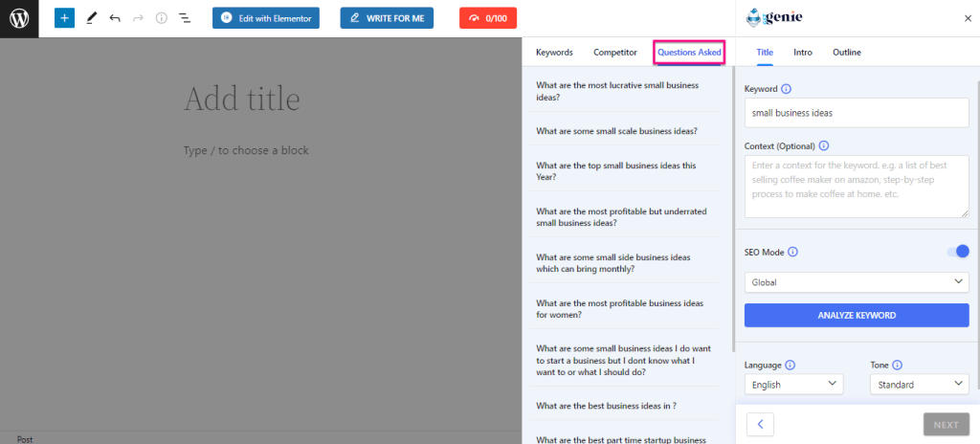980x444 pixels.
Task: Click the Keyword info icon
Action: click(787, 89)
